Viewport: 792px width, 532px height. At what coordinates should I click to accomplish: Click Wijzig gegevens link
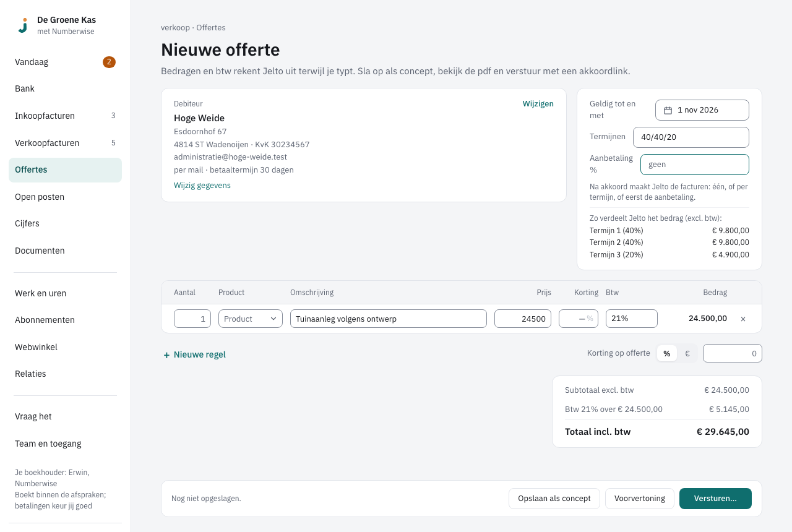click(x=202, y=185)
